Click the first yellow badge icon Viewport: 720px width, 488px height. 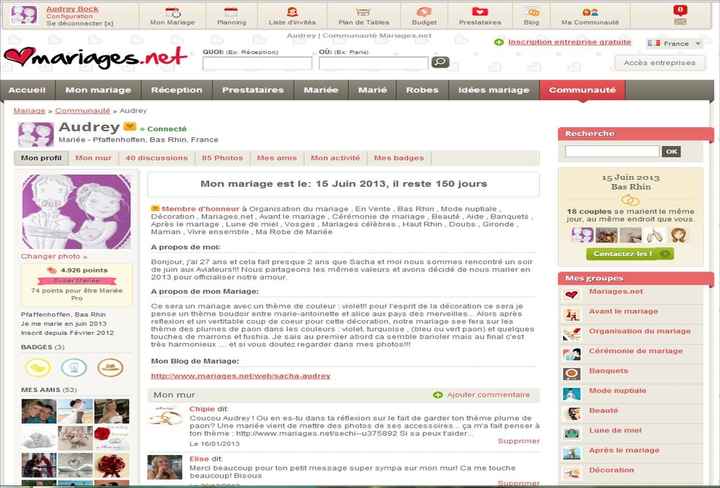click(39, 368)
